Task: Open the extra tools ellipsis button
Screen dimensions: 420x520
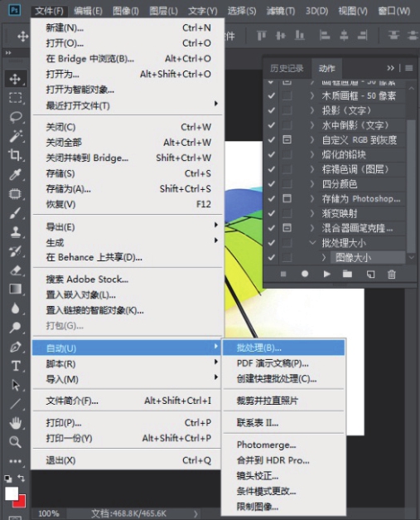Action: 15,461
